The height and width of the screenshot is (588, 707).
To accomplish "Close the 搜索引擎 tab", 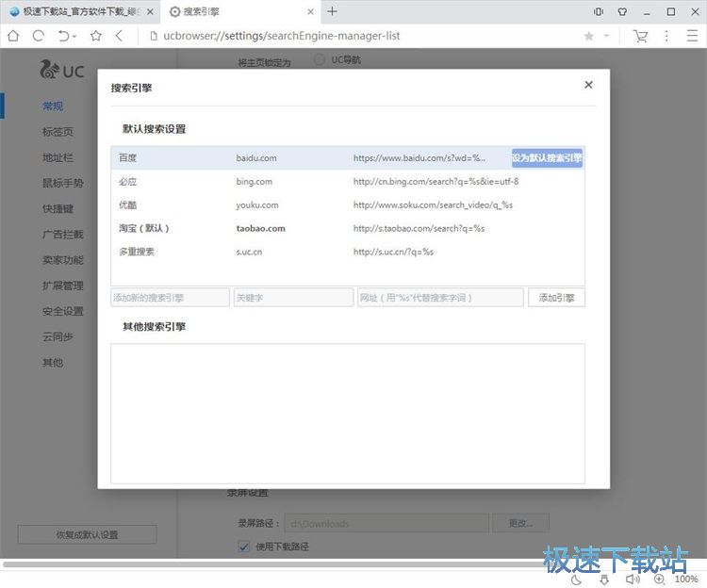I will tap(310, 12).
